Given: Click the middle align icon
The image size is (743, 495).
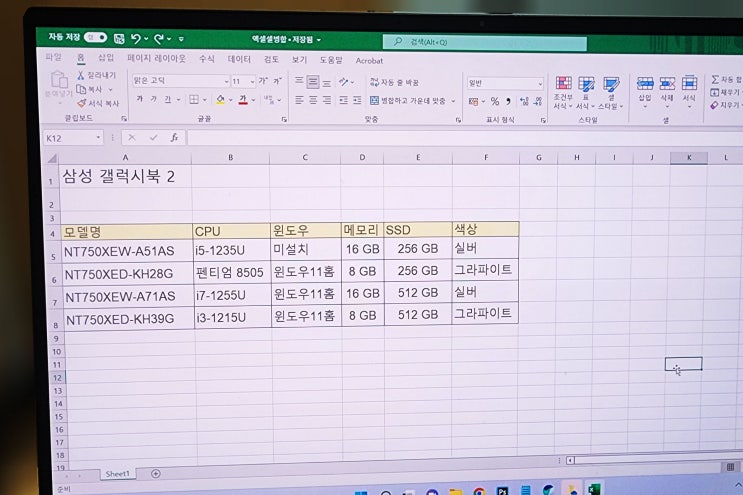Looking at the screenshot, I should [x=313, y=82].
